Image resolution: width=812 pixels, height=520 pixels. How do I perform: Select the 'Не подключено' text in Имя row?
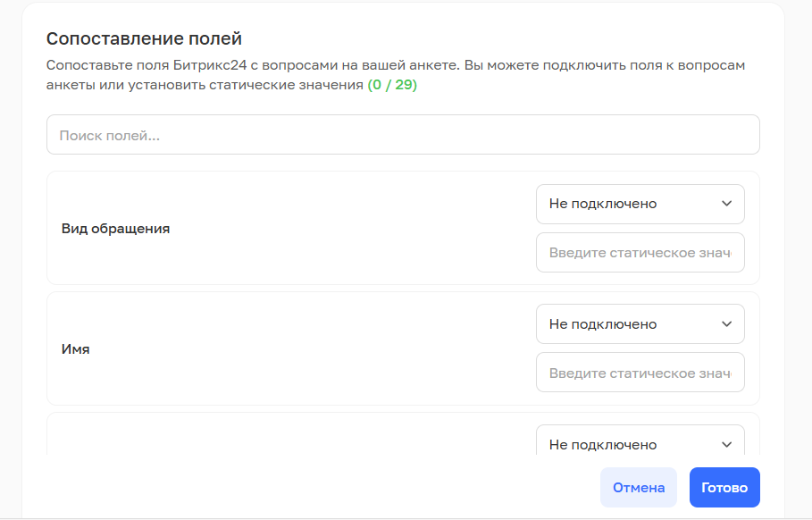(603, 324)
